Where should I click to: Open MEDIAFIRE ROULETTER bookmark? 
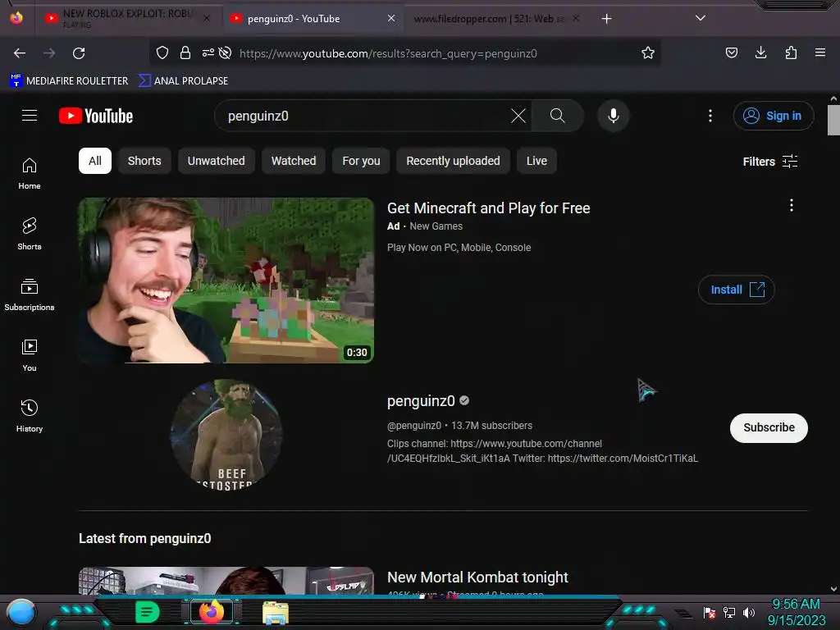coord(69,81)
